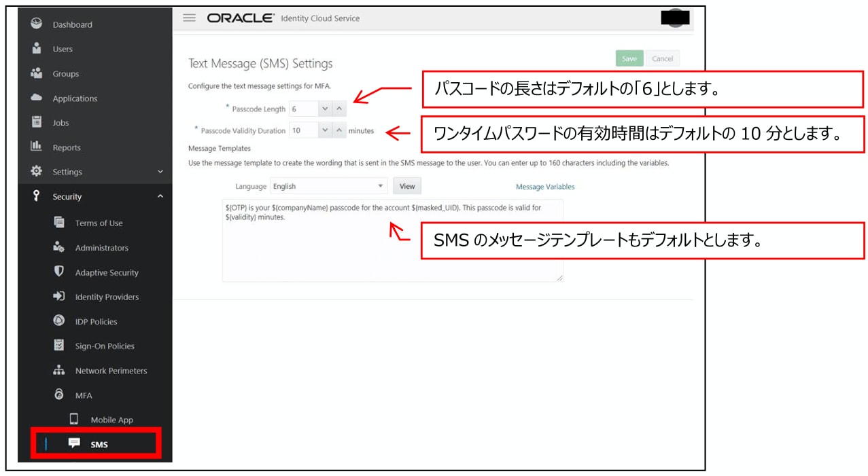
Task: Click the Groups people icon
Action: tap(37, 73)
